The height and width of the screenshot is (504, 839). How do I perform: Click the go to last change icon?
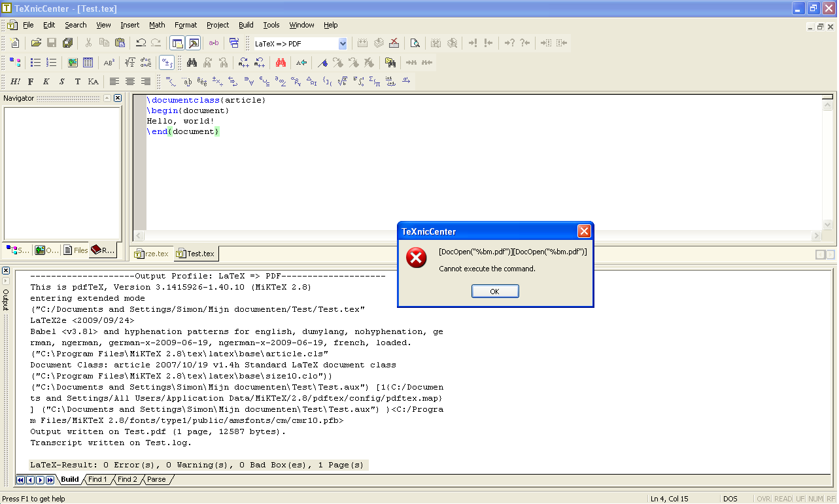pyautogui.click(x=301, y=63)
